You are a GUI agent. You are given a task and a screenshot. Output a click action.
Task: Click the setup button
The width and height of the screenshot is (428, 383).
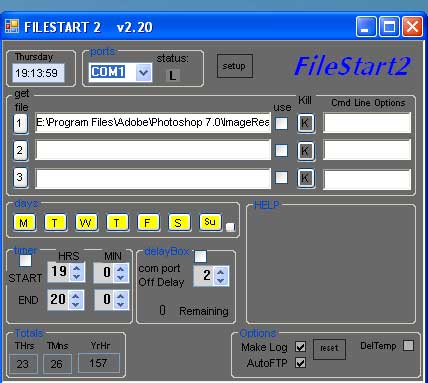(x=234, y=66)
